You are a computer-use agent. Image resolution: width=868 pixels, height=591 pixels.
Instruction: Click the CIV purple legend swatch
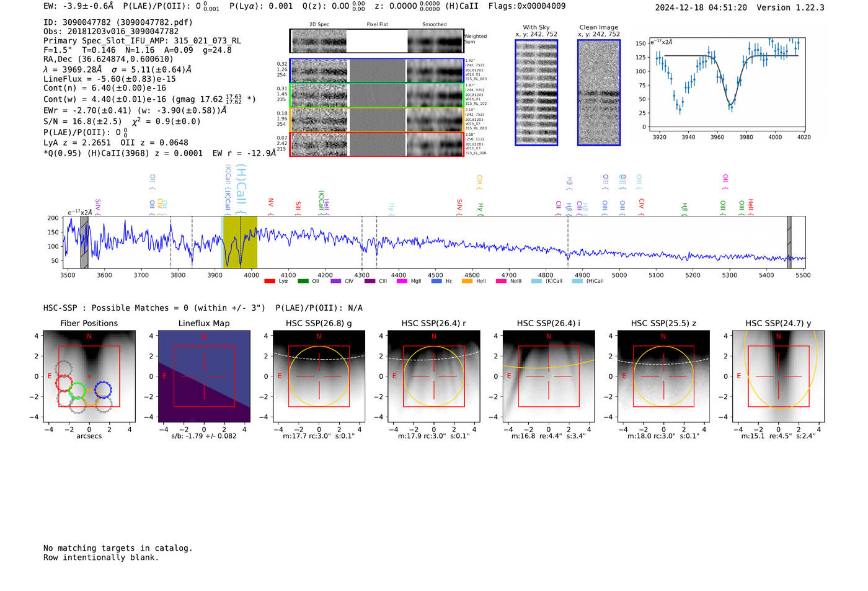[335, 281]
